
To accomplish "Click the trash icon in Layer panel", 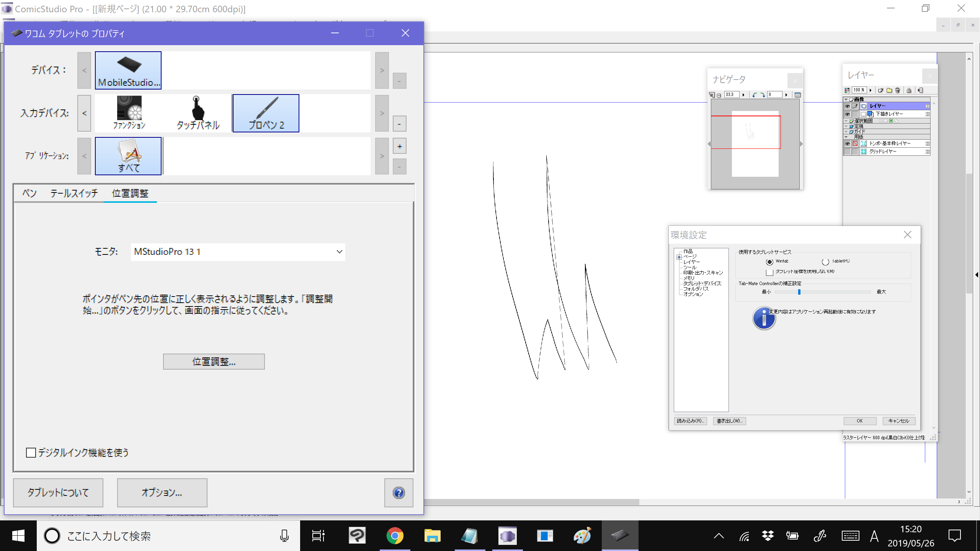I will point(898,90).
